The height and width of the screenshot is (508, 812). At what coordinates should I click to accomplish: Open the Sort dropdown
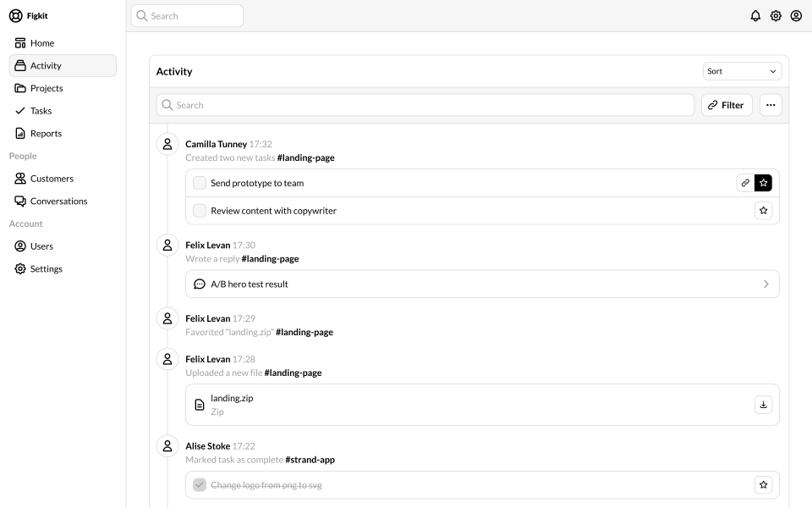point(742,71)
